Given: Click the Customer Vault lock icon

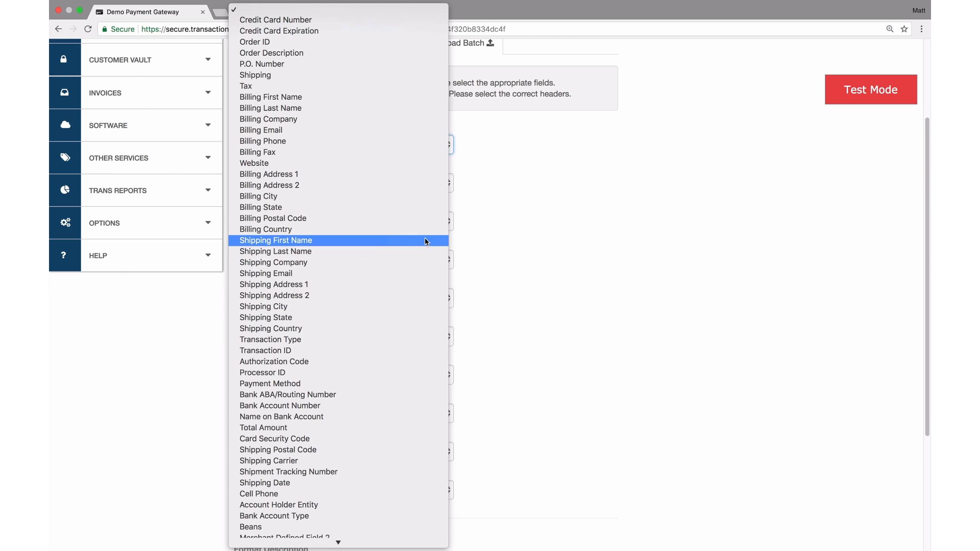Looking at the screenshot, I should click(64, 59).
